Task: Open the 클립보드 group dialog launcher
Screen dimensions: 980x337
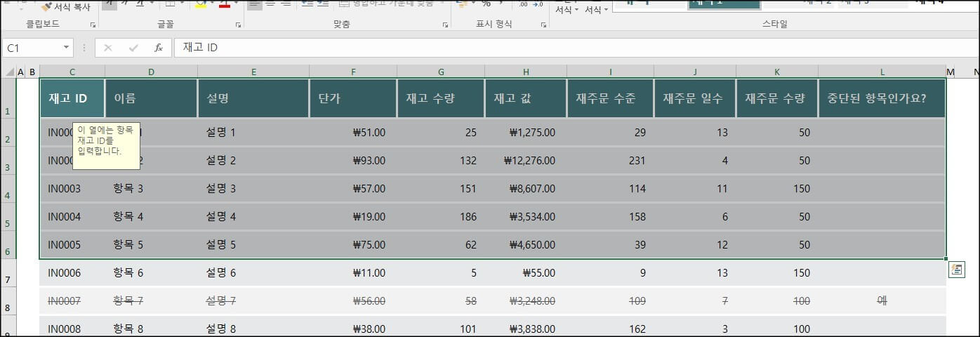Action: pyautogui.click(x=92, y=25)
